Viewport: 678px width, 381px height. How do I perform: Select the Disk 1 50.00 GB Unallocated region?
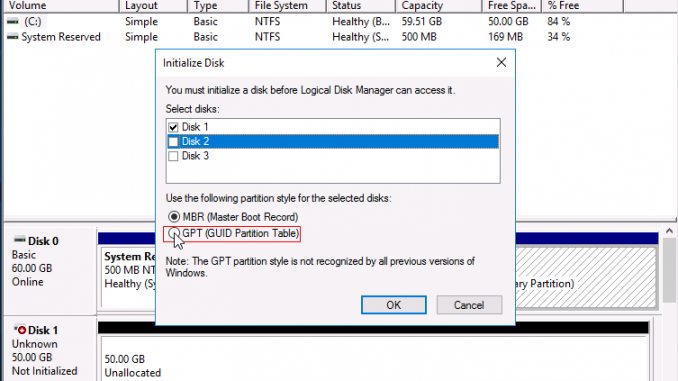pos(374,359)
